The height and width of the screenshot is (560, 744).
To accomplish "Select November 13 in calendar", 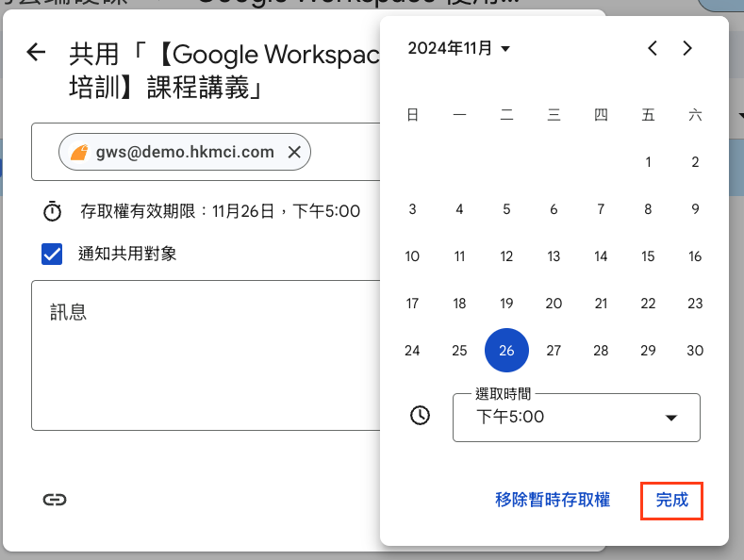I will coord(554,256).
